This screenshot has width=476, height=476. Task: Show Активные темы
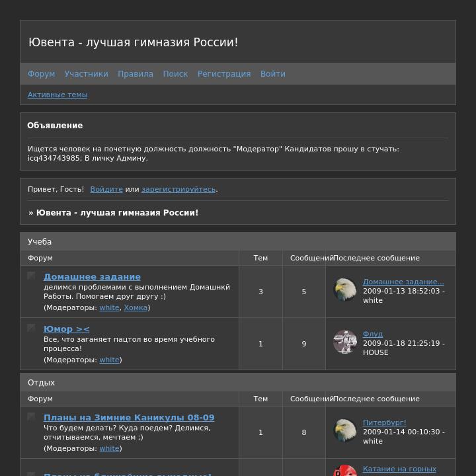click(x=58, y=95)
